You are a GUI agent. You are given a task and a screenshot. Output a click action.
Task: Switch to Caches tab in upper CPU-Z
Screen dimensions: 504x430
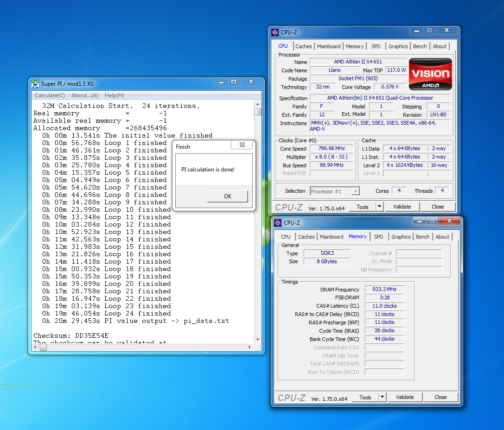click(x=303, y=46)
